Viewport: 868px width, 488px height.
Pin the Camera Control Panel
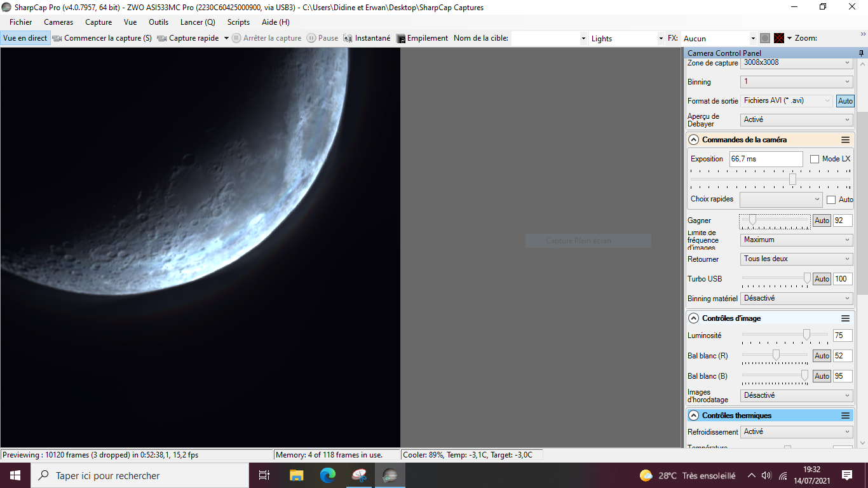861,53
